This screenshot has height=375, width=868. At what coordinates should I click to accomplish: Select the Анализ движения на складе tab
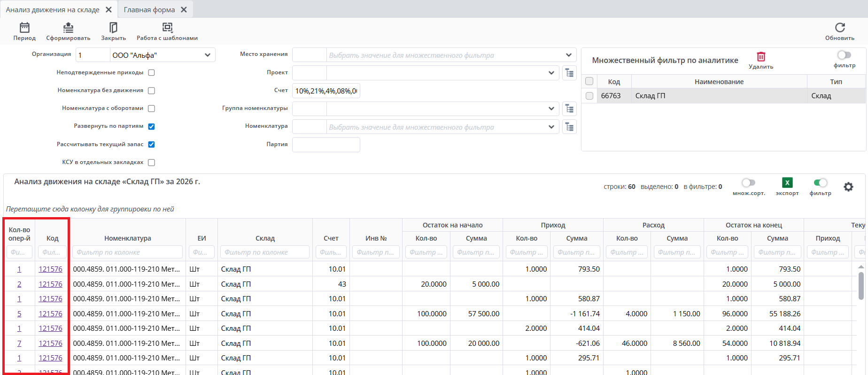(x=53, y=10)
